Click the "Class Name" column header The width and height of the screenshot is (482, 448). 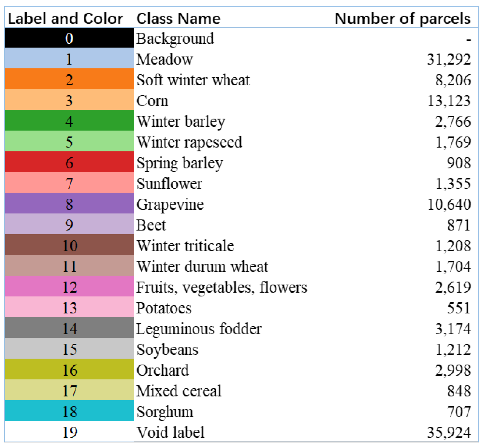pos(178,19)
